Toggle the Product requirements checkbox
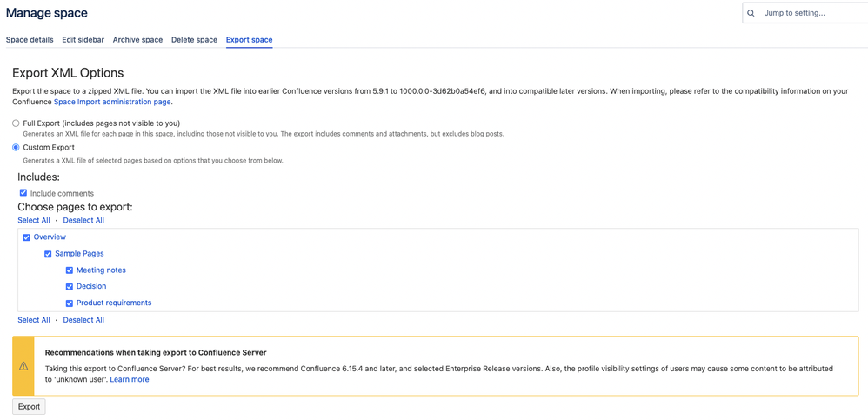The width and height of the screenshot is (868, 420). (70, 303)
